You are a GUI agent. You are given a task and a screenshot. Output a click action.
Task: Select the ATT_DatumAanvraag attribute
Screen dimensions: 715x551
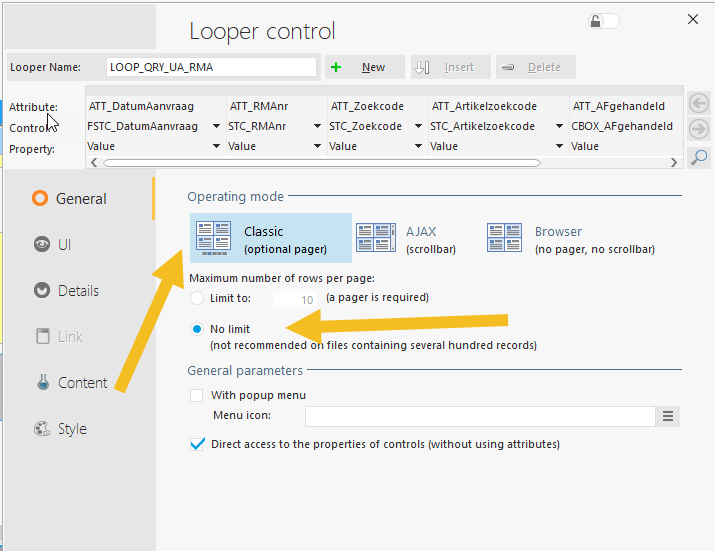[x=141, y=106]
